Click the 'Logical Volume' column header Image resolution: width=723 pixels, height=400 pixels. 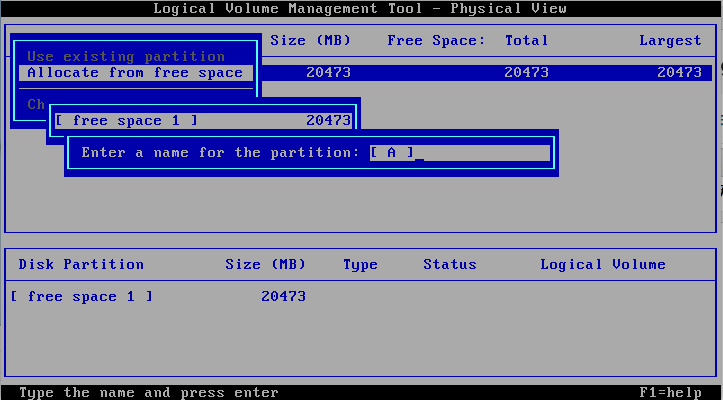[x=603, y=265]
